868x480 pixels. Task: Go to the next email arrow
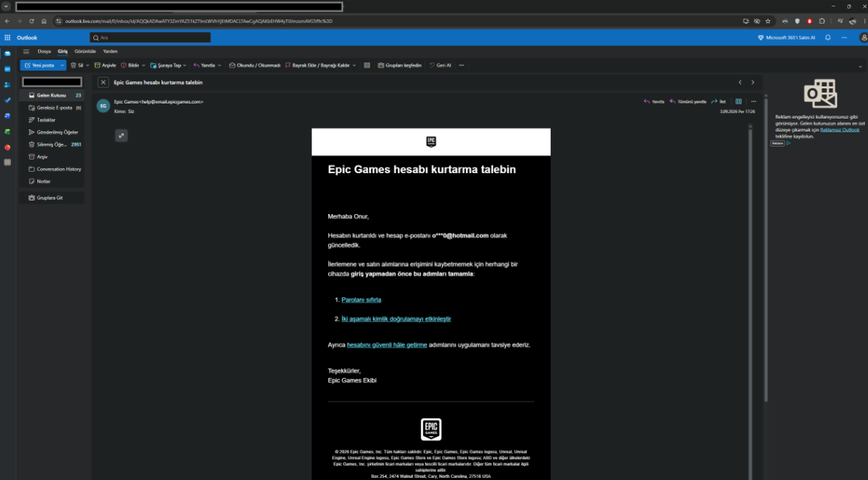coord(752,83)
